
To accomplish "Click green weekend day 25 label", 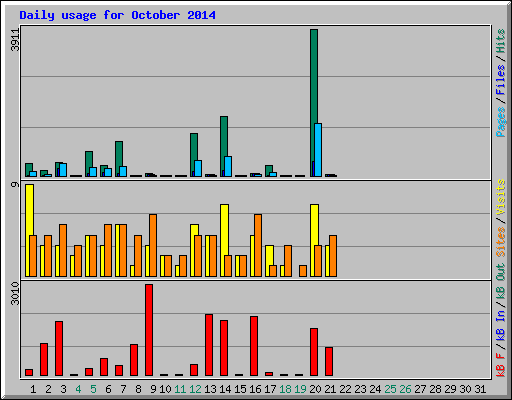I will coord(390,389).
